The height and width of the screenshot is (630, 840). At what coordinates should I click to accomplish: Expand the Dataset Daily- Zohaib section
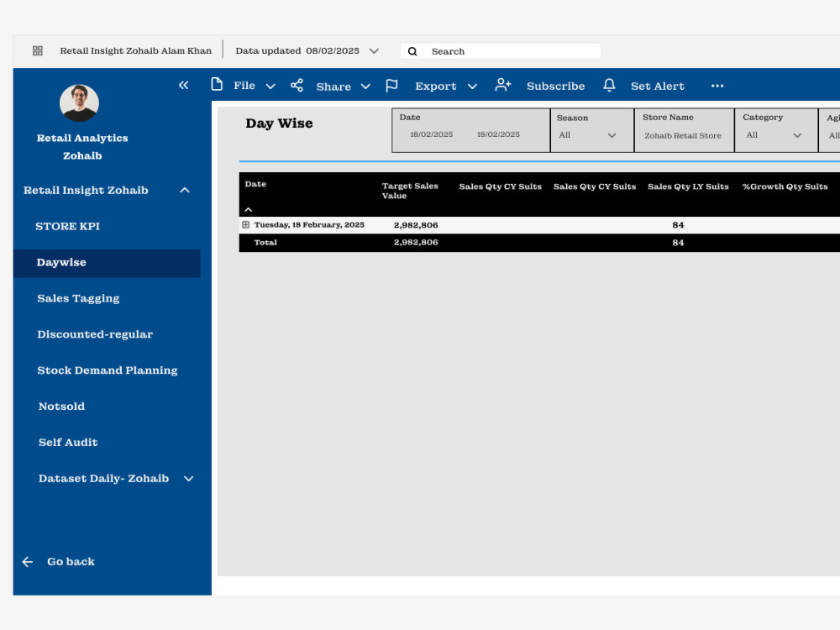188,479
